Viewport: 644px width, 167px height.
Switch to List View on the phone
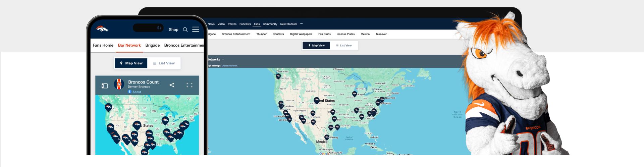pyautogui.click(x=164, y=63)
